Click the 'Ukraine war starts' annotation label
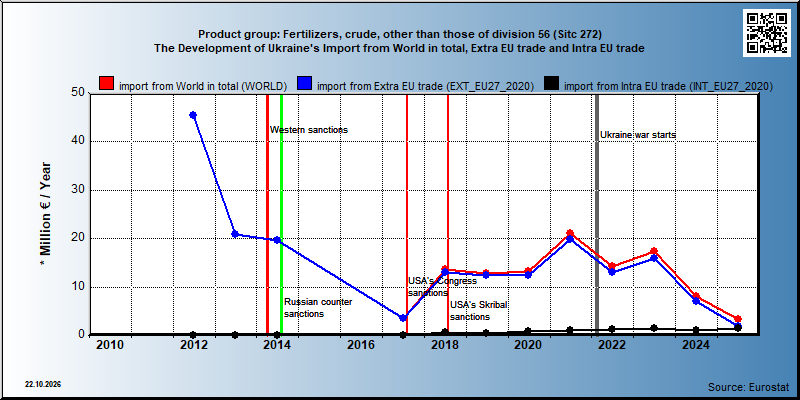 click(637, 135)
